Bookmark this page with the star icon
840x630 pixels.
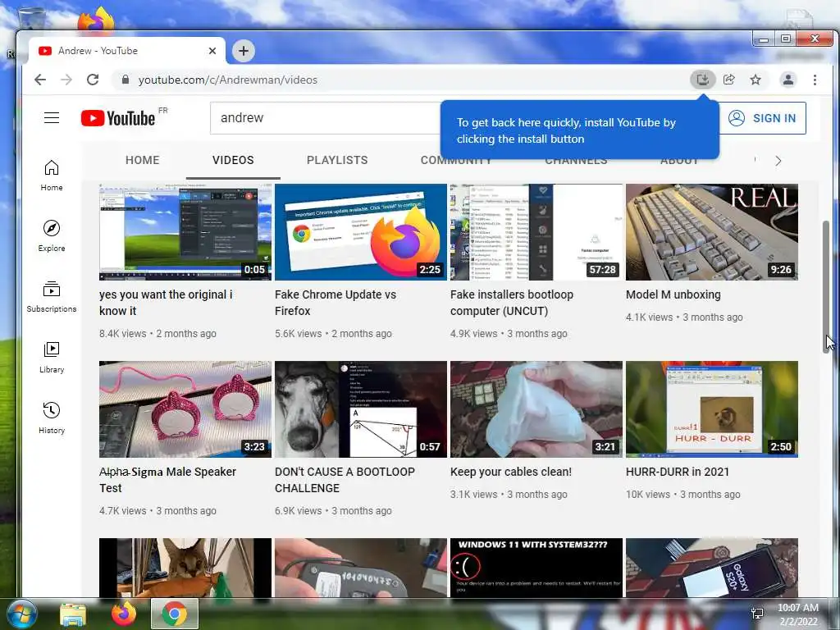click(756, 80)
